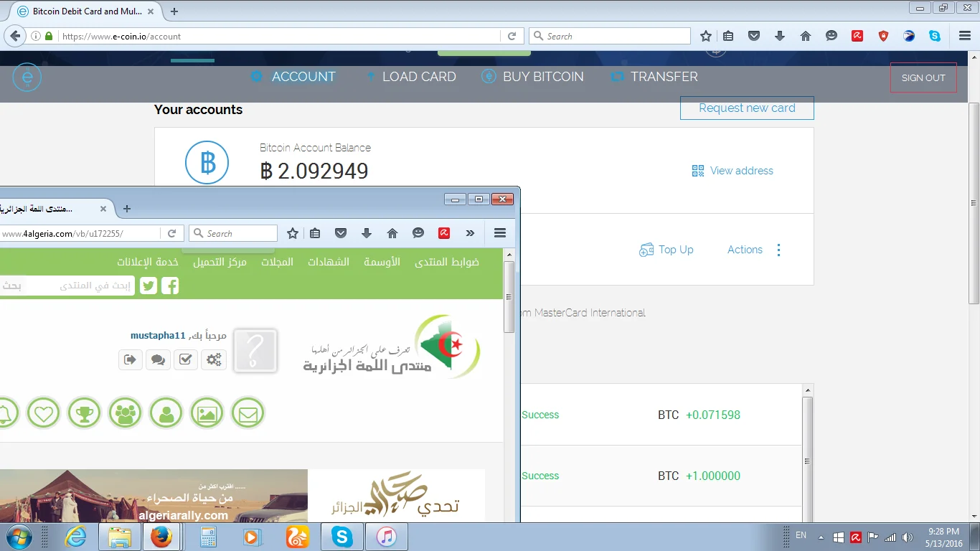980x551 pixels.
Task: Open the TRANSFER tab
Action: 664,77
